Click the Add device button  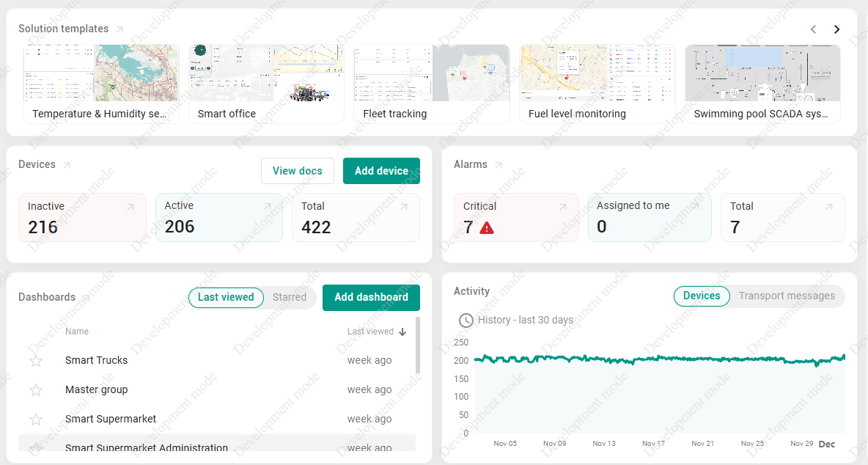(x=381, y=171)
